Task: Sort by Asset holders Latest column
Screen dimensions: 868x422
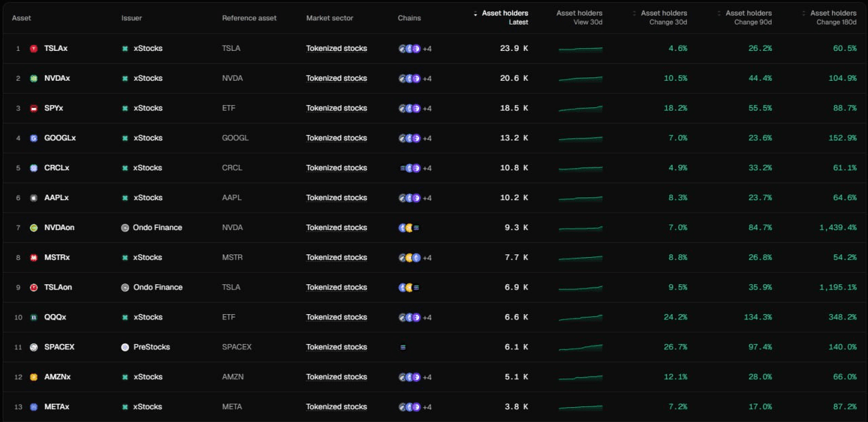Action: 504,17
